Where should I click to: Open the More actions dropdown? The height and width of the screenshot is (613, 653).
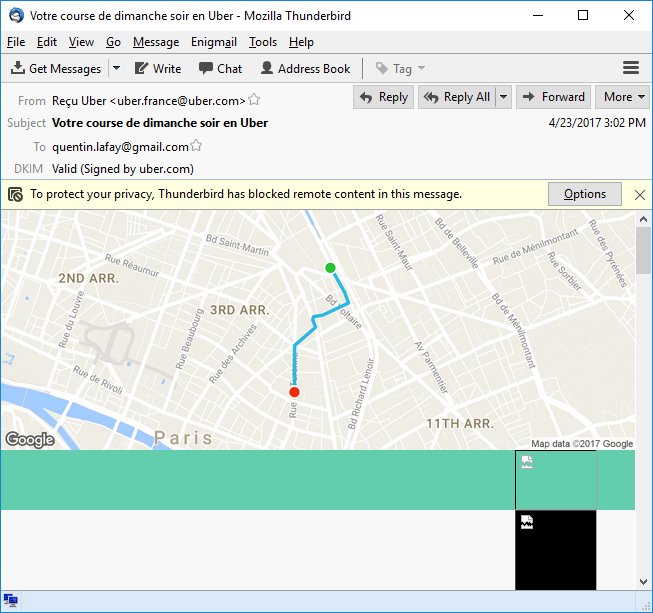[x=623, y=97]
